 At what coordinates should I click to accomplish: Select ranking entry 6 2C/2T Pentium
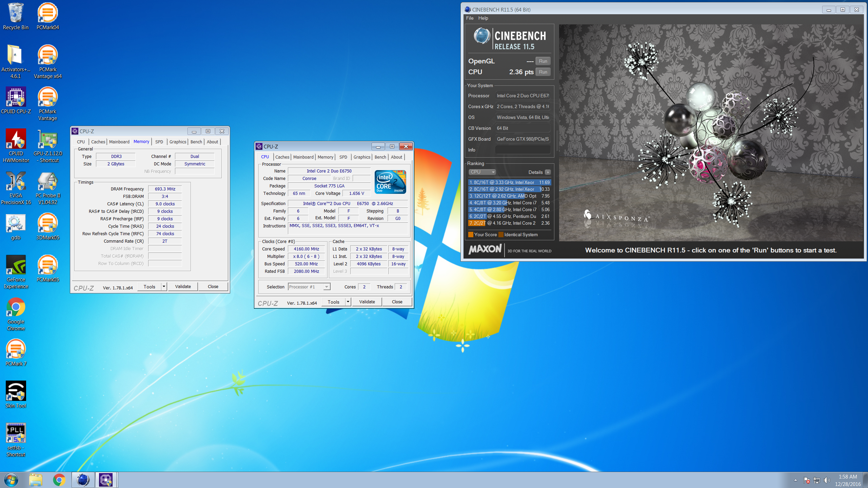[x=509, y=216]
